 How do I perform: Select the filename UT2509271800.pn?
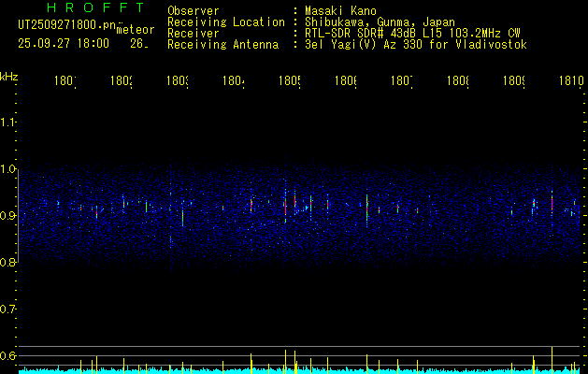point(67,25)
